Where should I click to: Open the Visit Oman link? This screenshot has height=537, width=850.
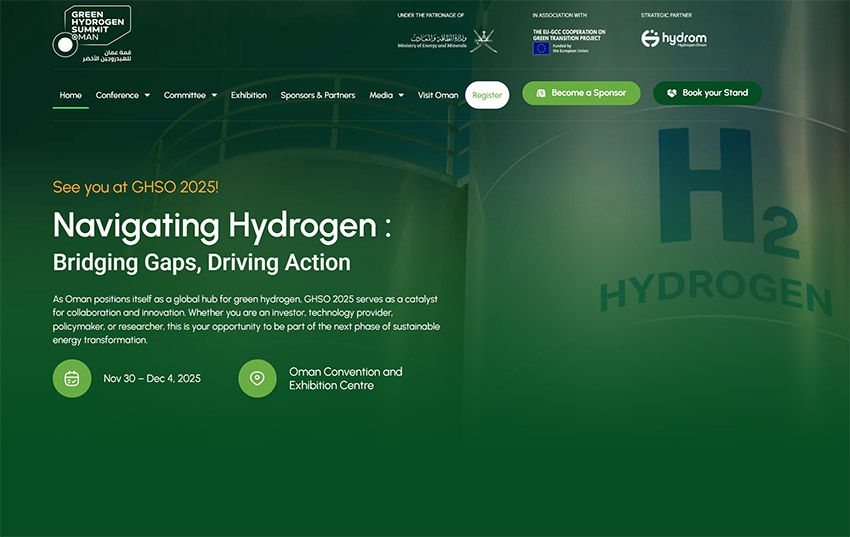[x=438, y=95]
